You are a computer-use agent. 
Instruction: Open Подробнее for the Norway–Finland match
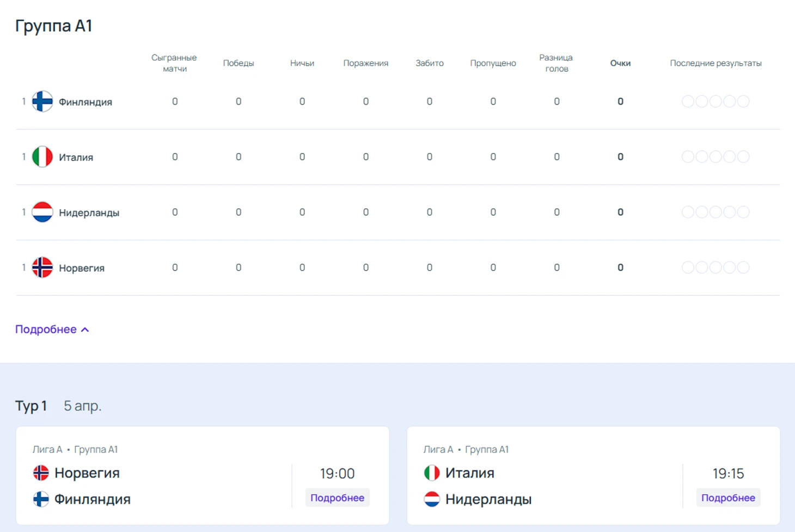[337, 498]
